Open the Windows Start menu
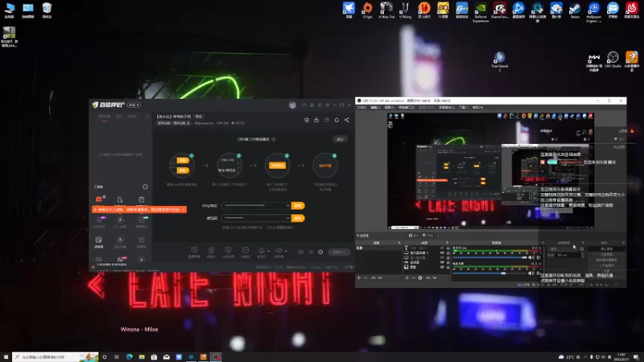644x362 pixels. [x=6, y=357]
